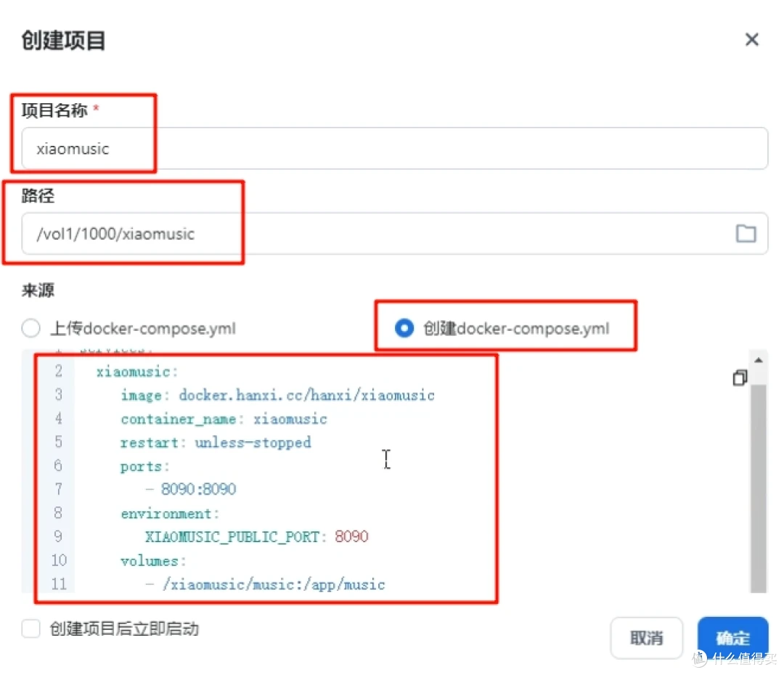Open the folder browser for the 路径 field
This screenshot has height=675, width=784.
click(x=746, y=233)
